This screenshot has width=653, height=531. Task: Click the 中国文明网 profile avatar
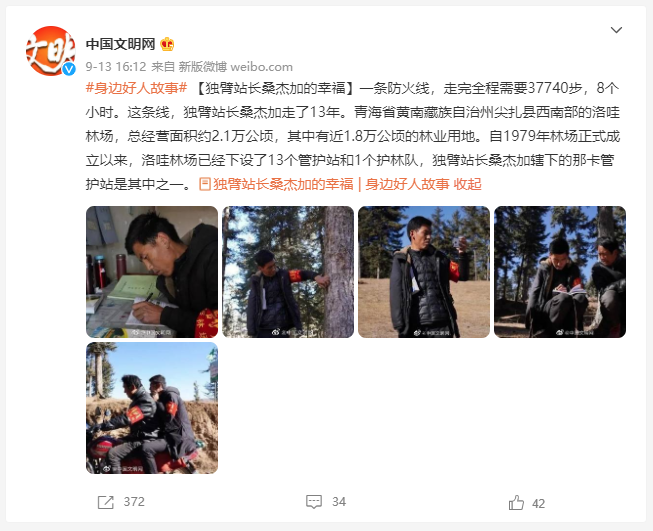click(x=50, y=51)
